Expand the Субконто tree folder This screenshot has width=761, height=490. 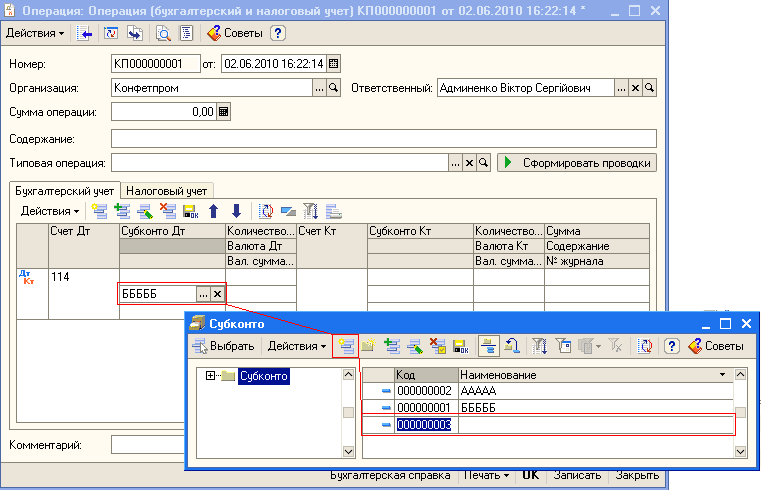[210, 376]
